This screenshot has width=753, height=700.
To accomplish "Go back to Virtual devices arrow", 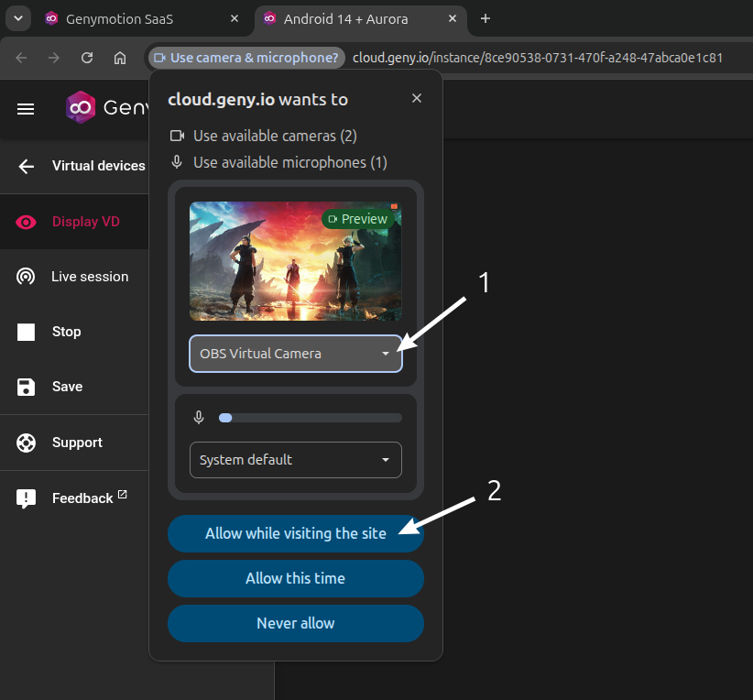I will (x=26, y=166).
